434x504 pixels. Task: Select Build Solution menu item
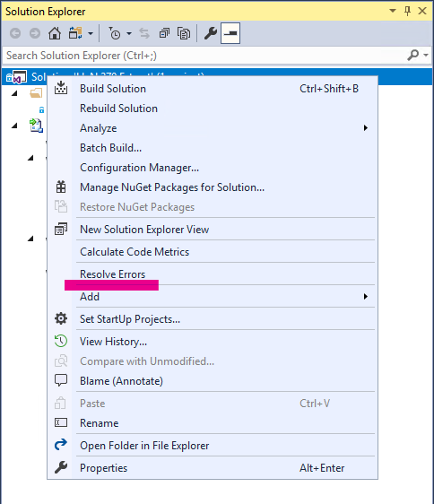pyautogui.click(x=213, y=89)
